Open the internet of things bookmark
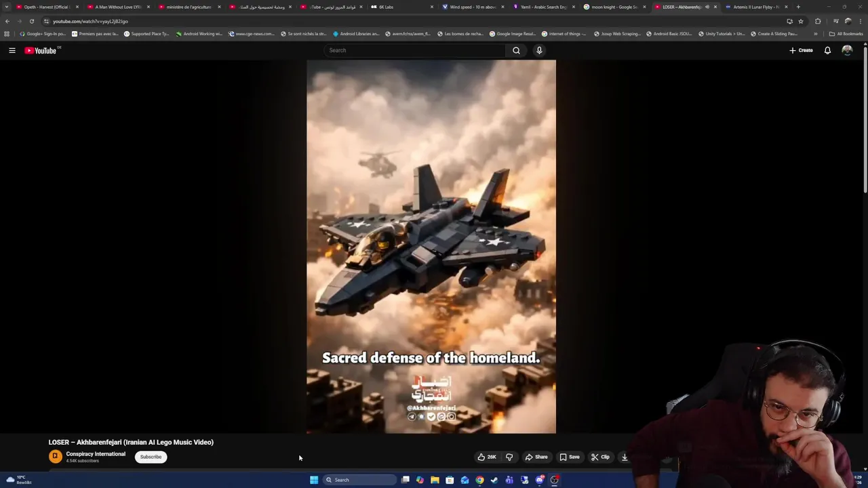868x488 pixels. 565,33
